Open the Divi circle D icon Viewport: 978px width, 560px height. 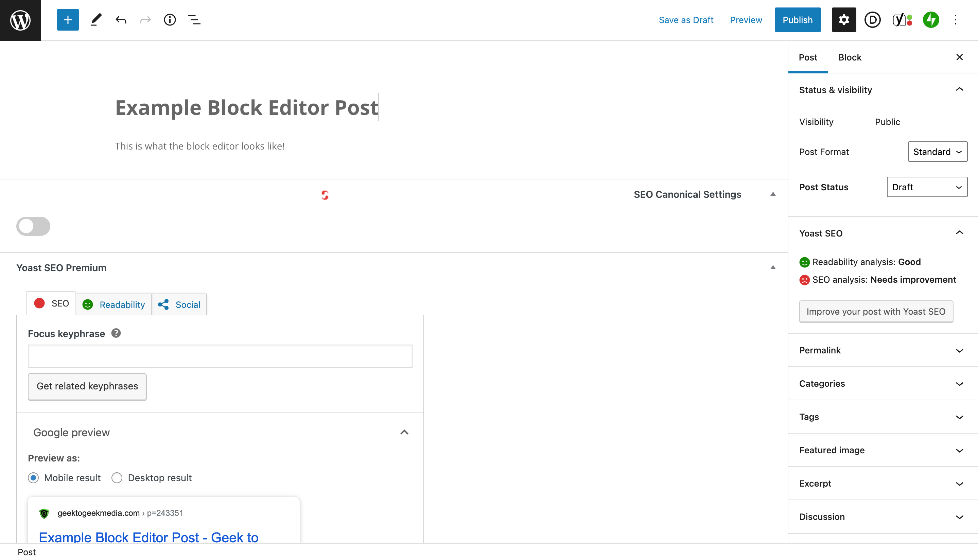click(x=872, y=20)
